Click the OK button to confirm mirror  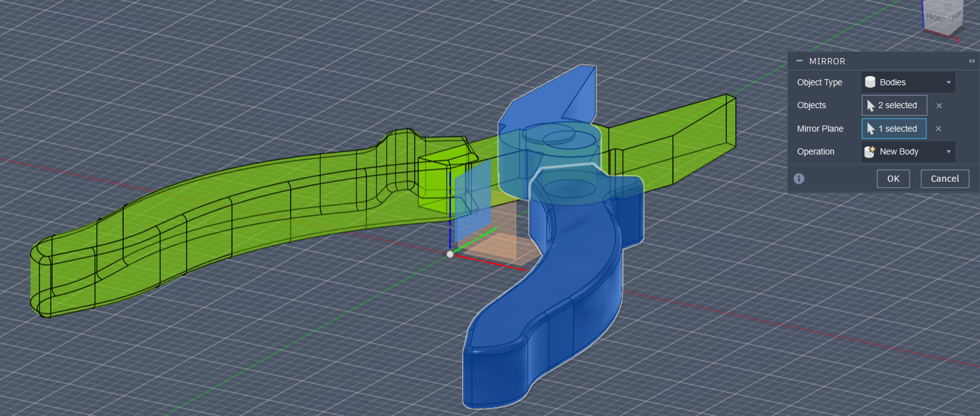[x=893, y=179]
